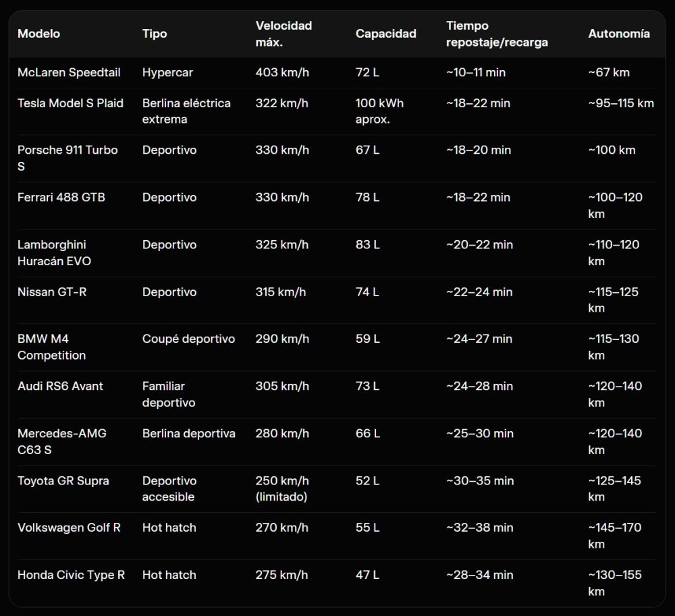Click the '~10–11 min' time cell
The height and width of the screenshot is (616, 675).
pos(476,72)
